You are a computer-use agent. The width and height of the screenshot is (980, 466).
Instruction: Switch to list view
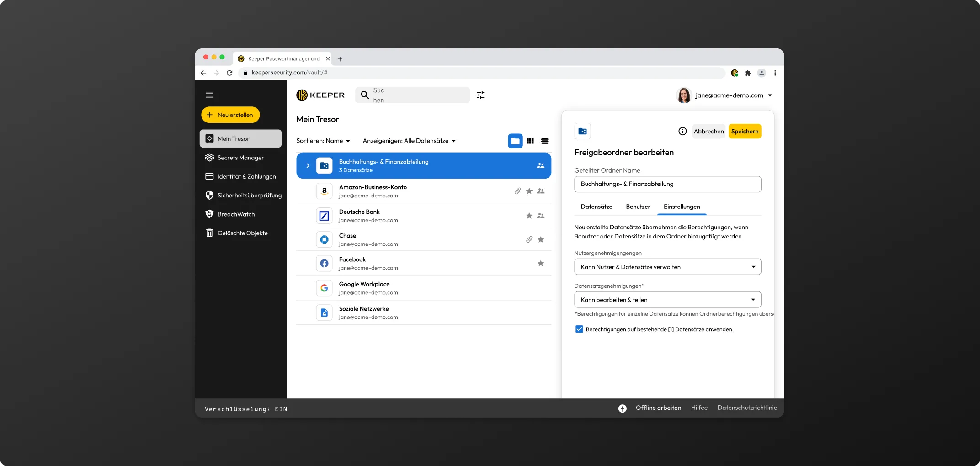544,141
